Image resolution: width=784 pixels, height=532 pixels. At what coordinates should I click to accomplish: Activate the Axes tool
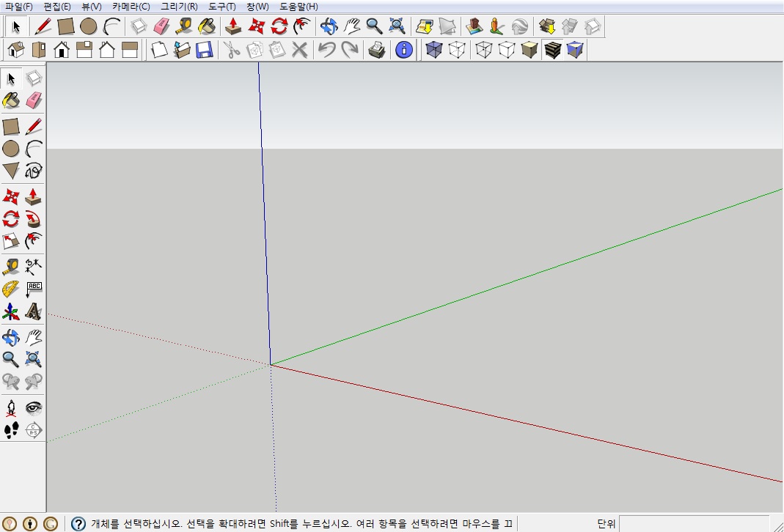point(11,311)
